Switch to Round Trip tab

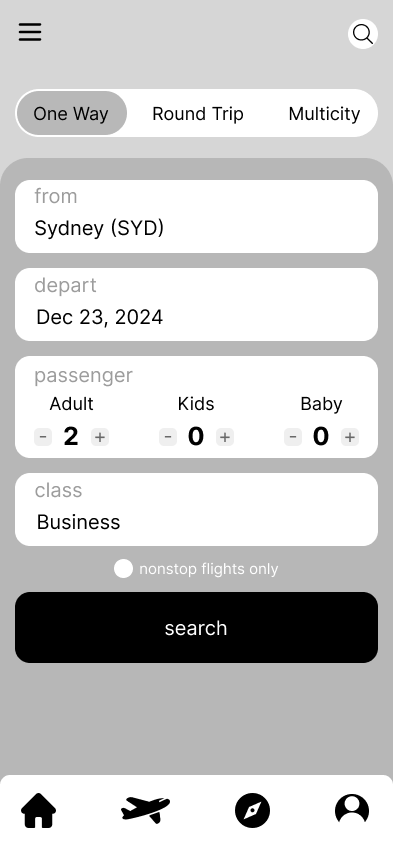coord(198,114)
